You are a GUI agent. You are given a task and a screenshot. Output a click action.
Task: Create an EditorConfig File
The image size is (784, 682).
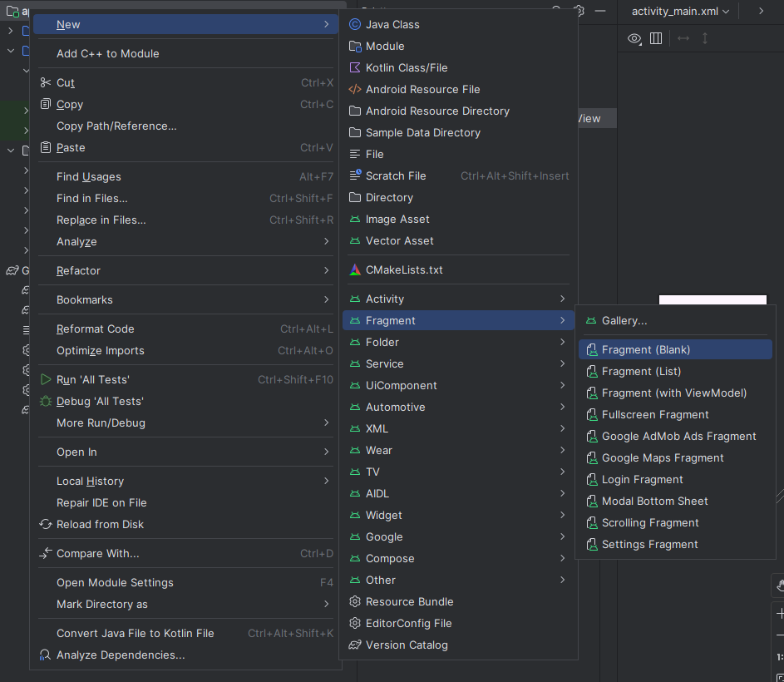tap(457, 623)
